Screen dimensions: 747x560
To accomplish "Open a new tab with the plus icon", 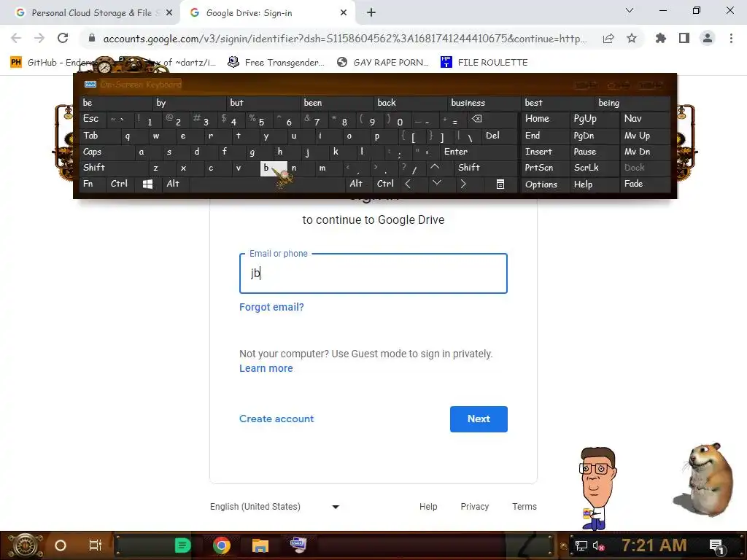I will pos(371,13).
